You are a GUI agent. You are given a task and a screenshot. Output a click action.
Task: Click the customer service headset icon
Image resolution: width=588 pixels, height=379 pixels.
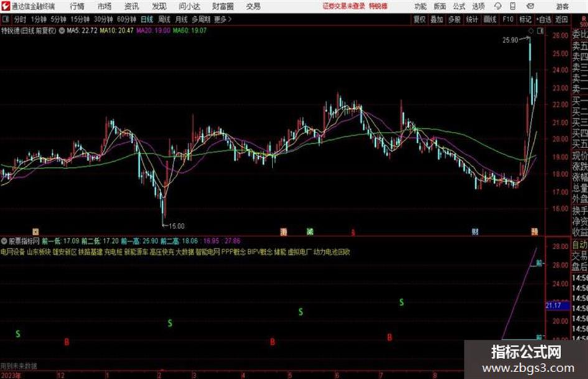coord(498,6)
